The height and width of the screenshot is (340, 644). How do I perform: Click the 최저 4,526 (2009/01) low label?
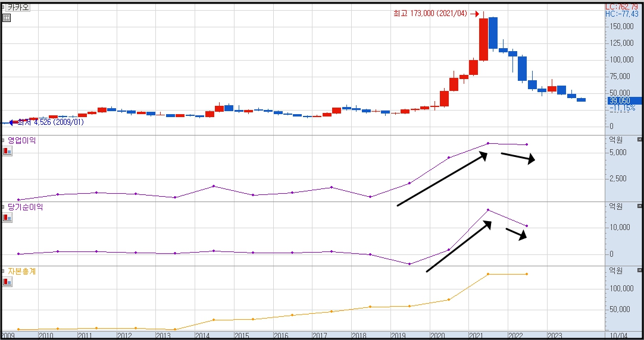(51, 122)
